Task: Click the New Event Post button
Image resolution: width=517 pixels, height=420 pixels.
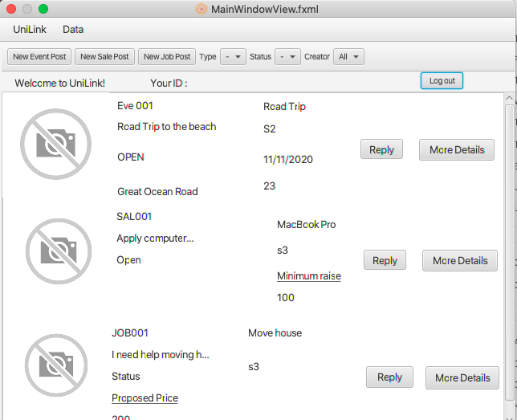Action: click(x=39, y=56)
